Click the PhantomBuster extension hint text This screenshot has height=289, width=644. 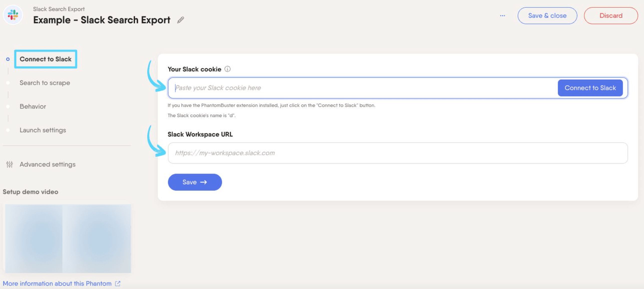(271, 105)
